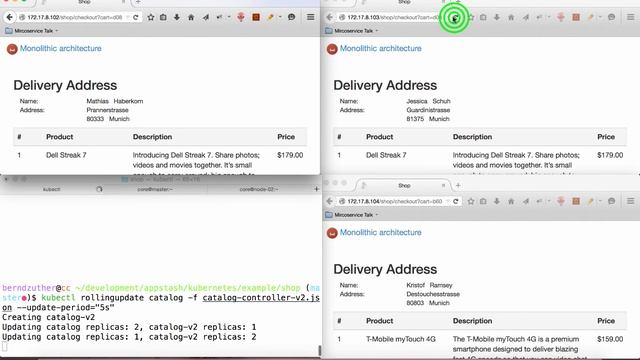640x360 pixels.
Task: Click the chat smiley icon in the 172.17.8.103 window
Action: tap(611, 17)
